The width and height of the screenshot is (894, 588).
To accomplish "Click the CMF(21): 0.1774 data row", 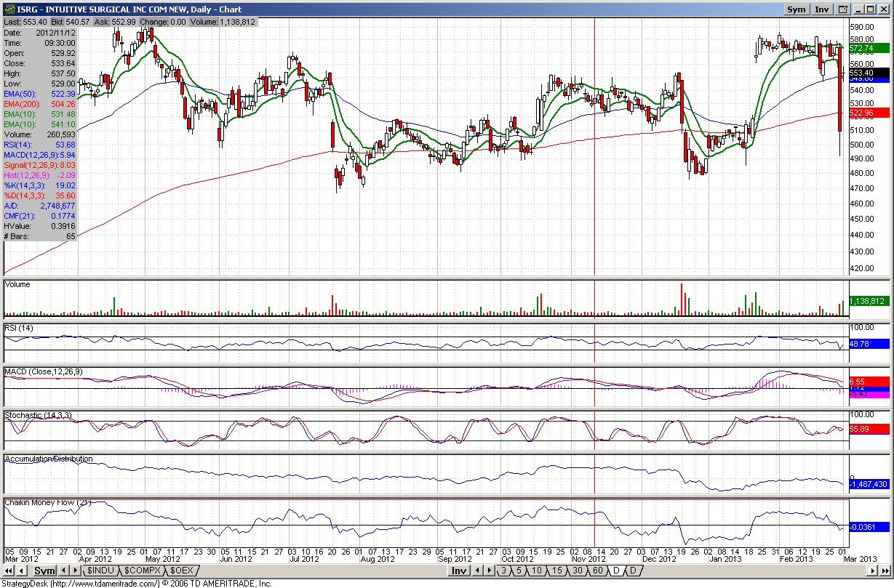I will [40, 216].
